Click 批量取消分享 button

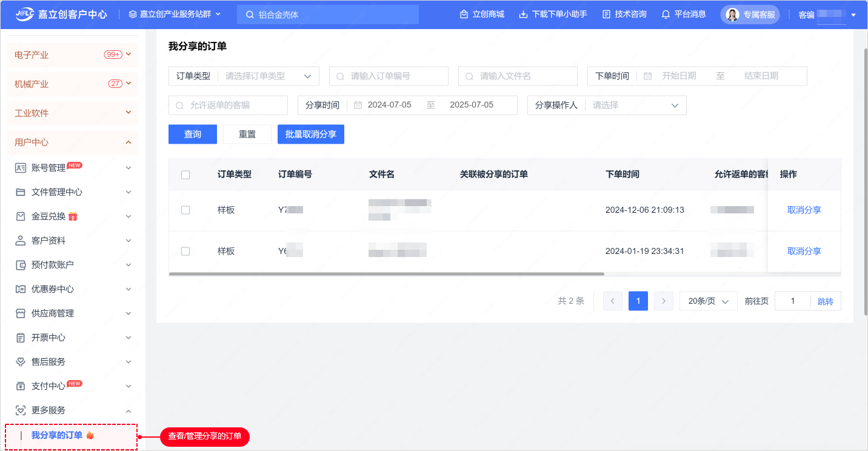(310, 134)
